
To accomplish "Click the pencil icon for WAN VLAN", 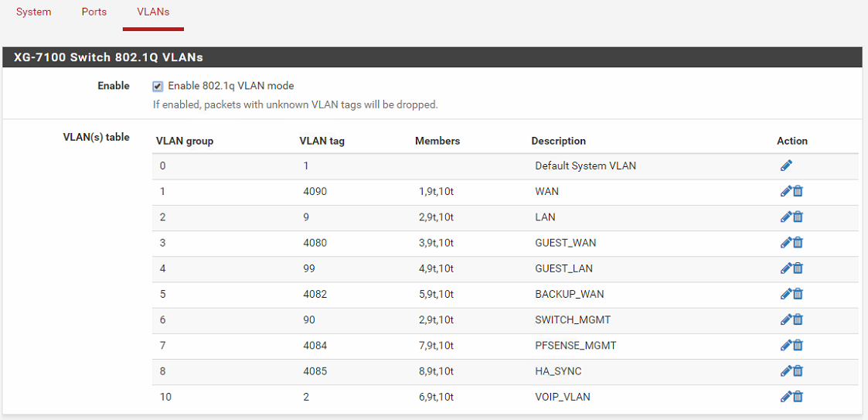I will (786, 191).
